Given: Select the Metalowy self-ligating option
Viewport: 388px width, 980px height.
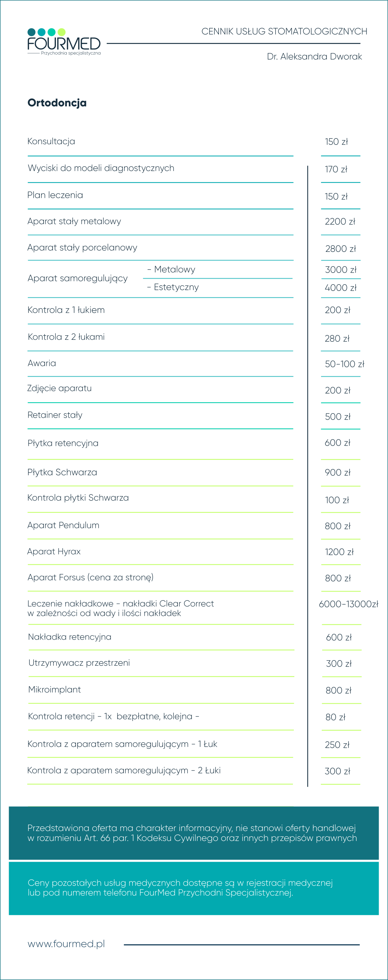Looking at the screenshot, I should (171, 269).
